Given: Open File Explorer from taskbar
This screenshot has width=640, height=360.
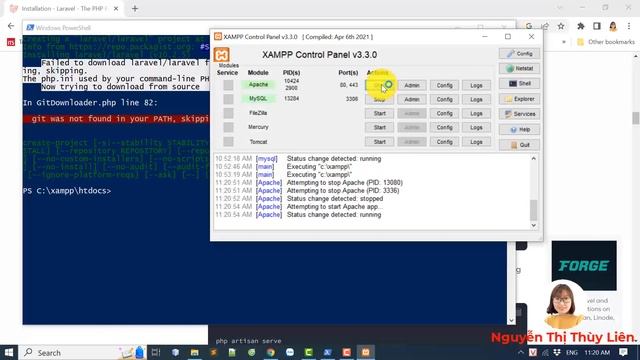Looking at the screenshot, I should 194,352.
